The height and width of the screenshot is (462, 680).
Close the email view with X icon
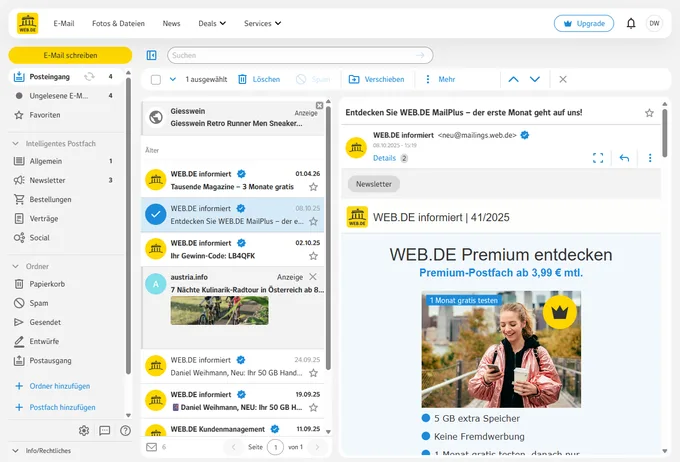pyautogui.click(x=563, y=79)
